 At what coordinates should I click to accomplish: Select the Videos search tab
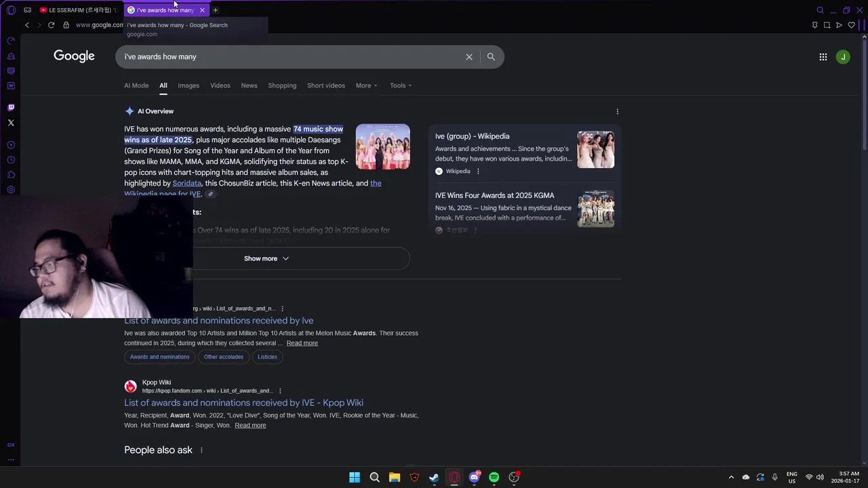220,85
